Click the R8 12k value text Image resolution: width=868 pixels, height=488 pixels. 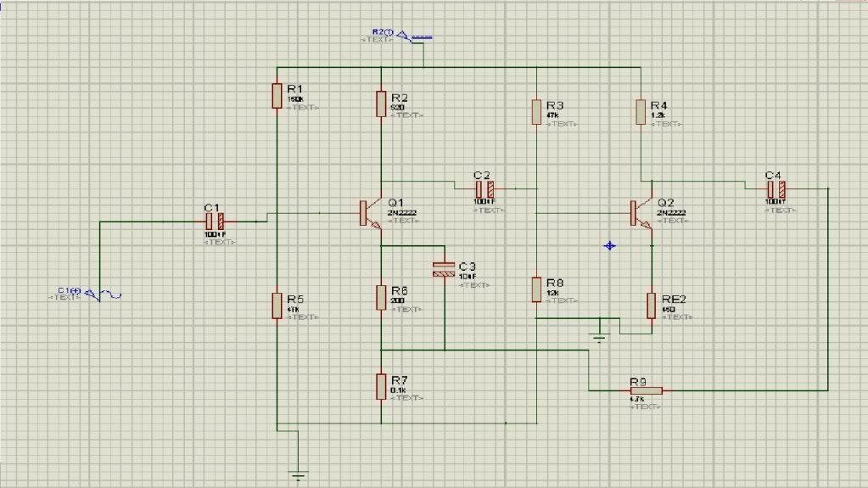pyautogui.click(x=552, y=293)
